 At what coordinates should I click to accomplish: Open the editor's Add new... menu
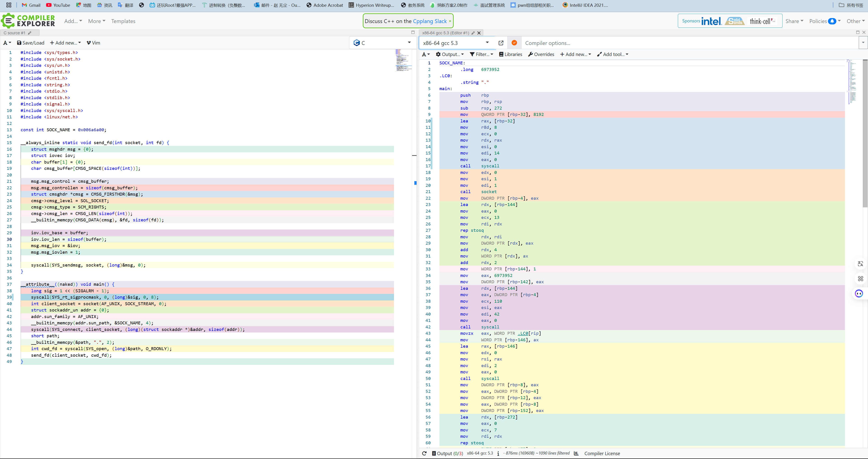65,43
